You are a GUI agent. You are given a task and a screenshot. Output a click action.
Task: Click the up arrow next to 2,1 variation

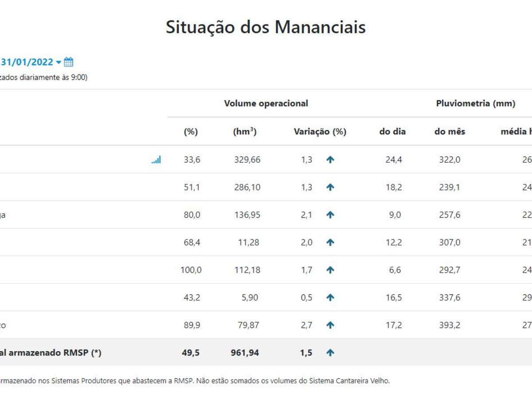pyautogui.click(x=330, y=215)
